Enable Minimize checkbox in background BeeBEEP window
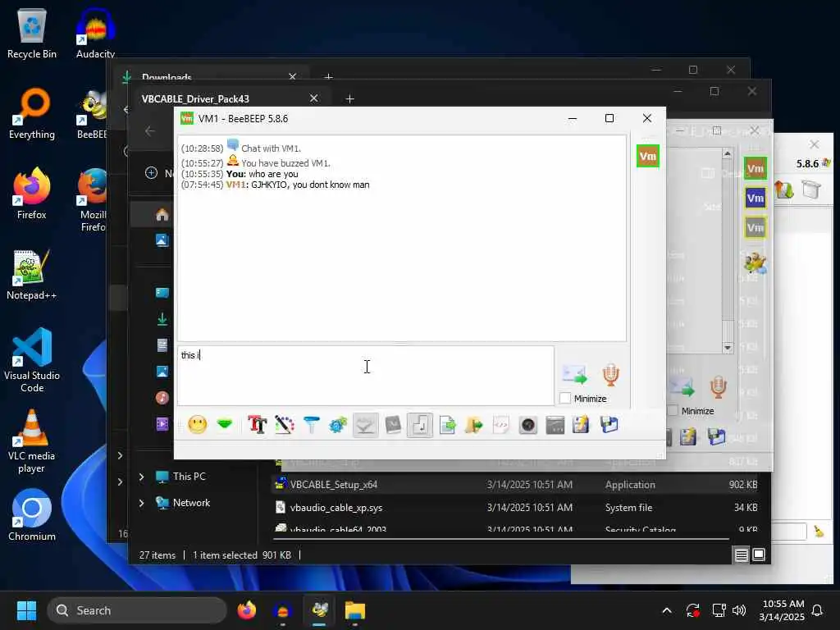840x630 pixels. click(673, 411)
